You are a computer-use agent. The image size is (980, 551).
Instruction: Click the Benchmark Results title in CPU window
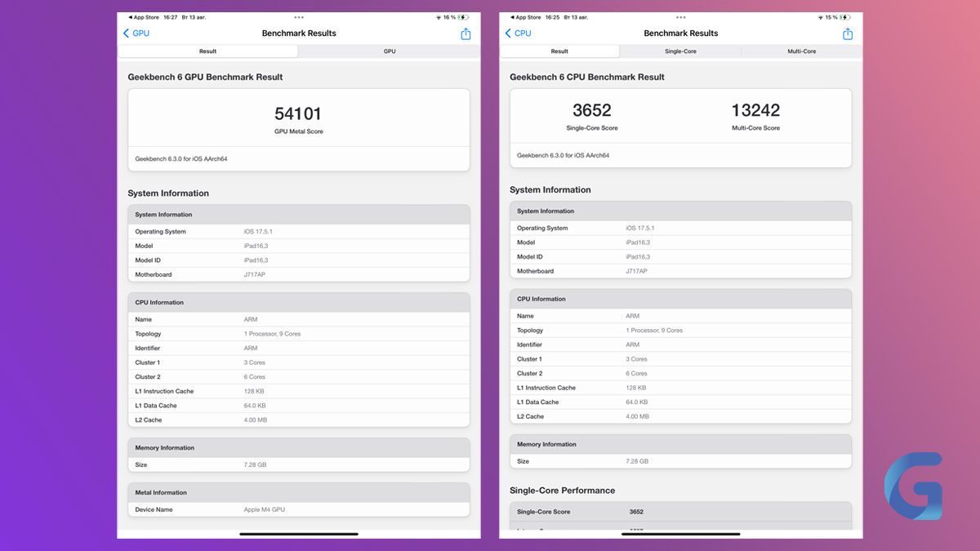pos(681,33)
